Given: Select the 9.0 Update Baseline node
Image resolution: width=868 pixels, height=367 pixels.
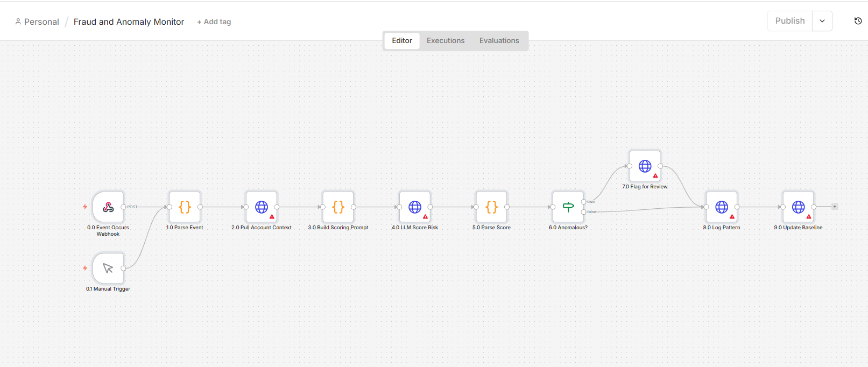Looking at the screenshot, I should (x=799, y=207).
